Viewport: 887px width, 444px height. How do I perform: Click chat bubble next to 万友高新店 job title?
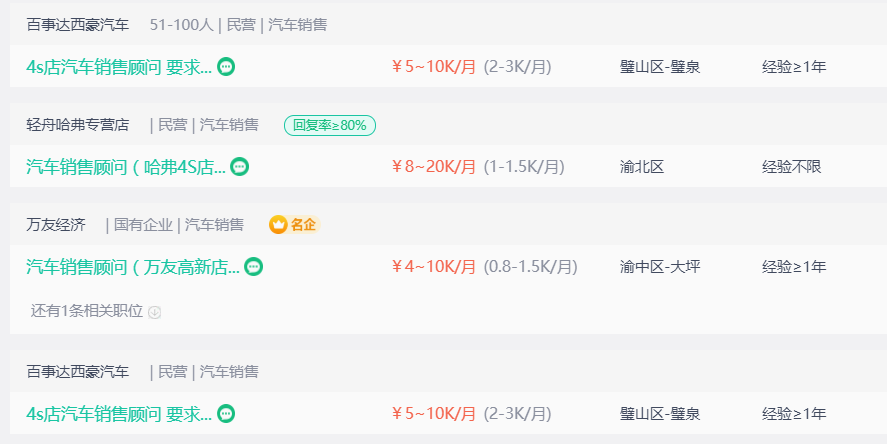(x=253, y=266)
